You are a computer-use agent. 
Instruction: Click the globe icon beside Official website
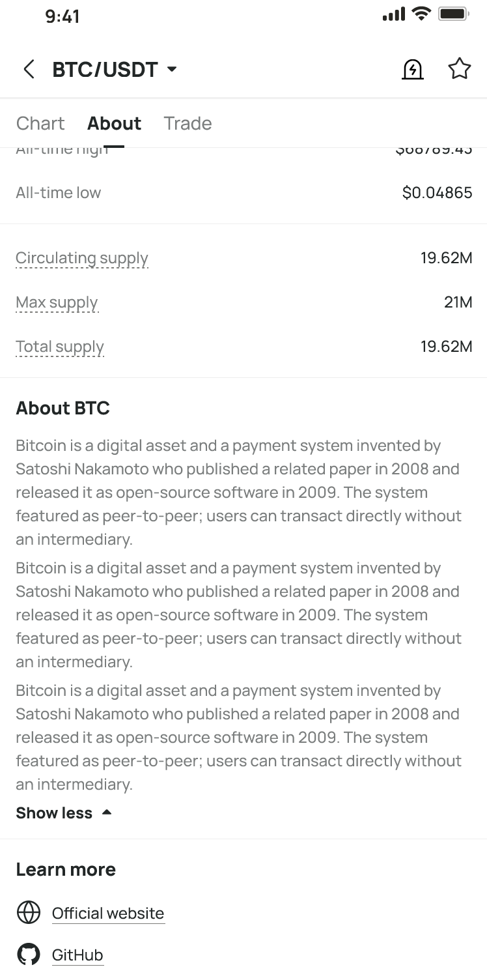[x=29, y=913]
